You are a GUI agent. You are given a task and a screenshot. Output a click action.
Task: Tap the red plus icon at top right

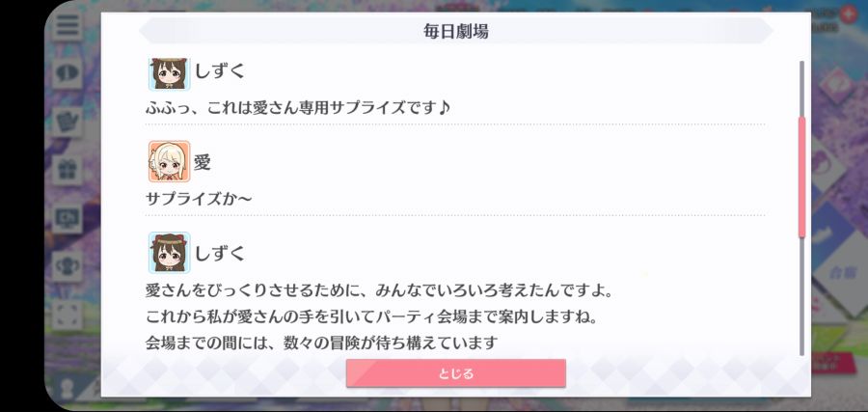848,14
